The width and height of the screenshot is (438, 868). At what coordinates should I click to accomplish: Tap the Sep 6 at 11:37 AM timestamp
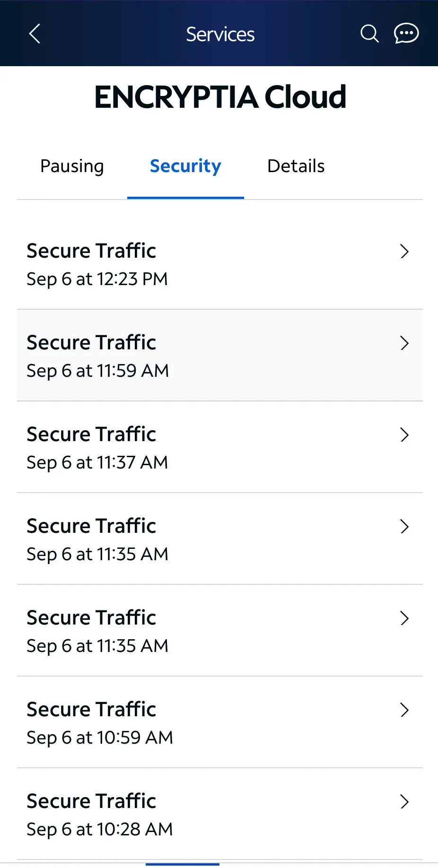[x=97, y=462]
